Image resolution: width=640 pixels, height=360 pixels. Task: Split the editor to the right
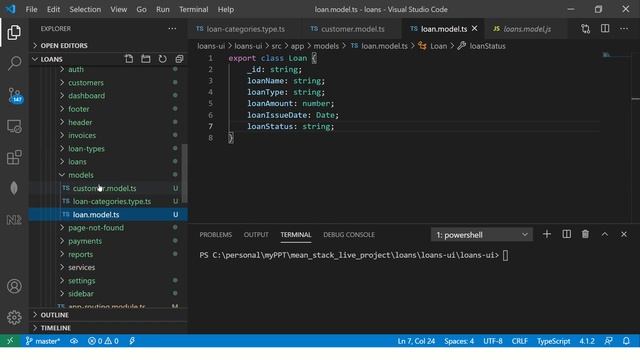pos(605,29)
